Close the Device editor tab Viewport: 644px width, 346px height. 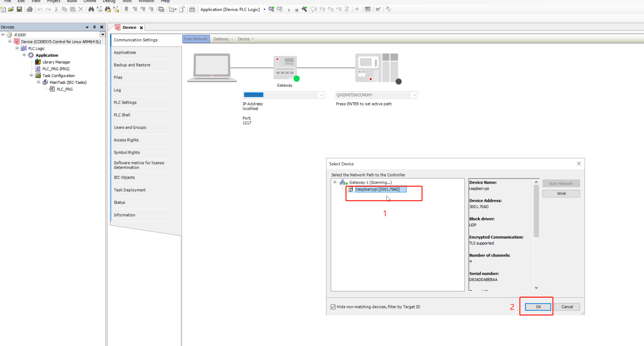coord(141,27)
